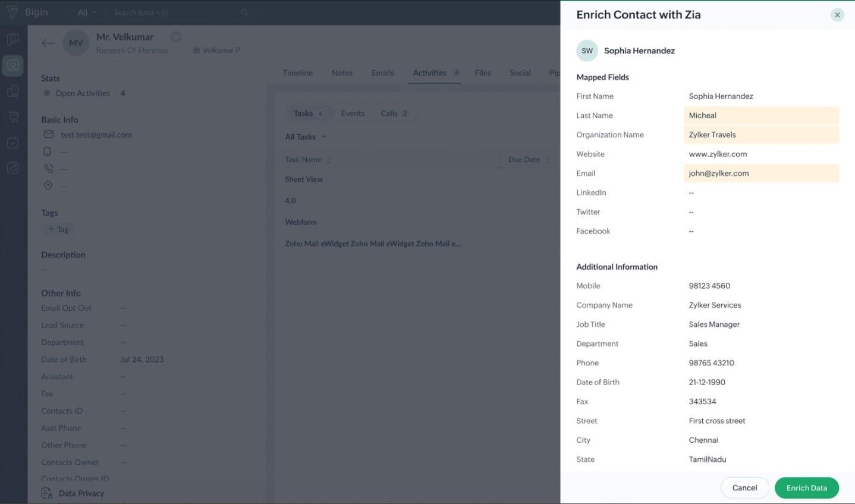Select the highlighted Last Name value Micheal

[x=761, y=115]
